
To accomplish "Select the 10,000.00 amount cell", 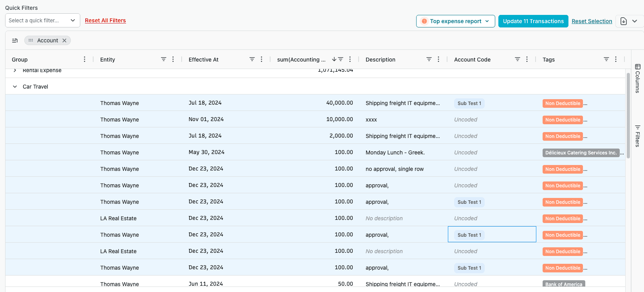I will coord(315,119).
